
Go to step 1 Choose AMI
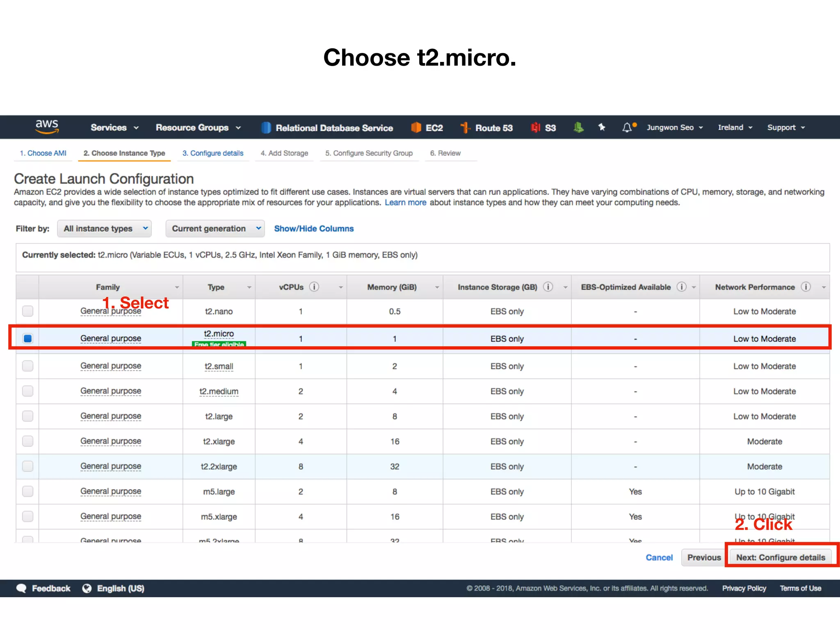click(x=43, y=153)
